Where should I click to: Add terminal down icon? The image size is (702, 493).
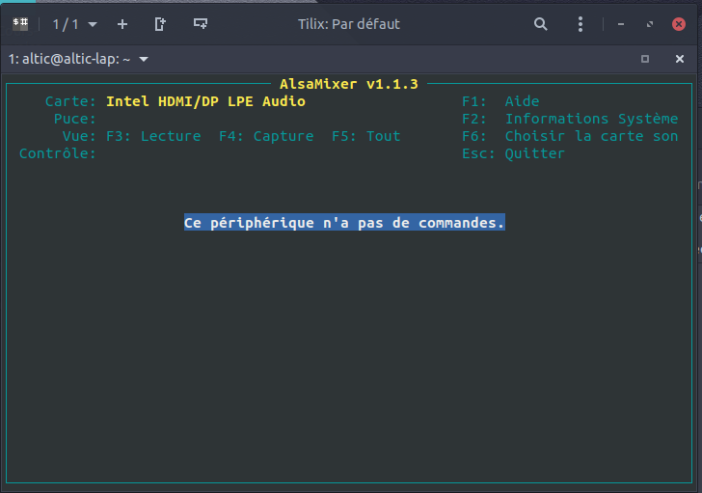coord(200,23)
